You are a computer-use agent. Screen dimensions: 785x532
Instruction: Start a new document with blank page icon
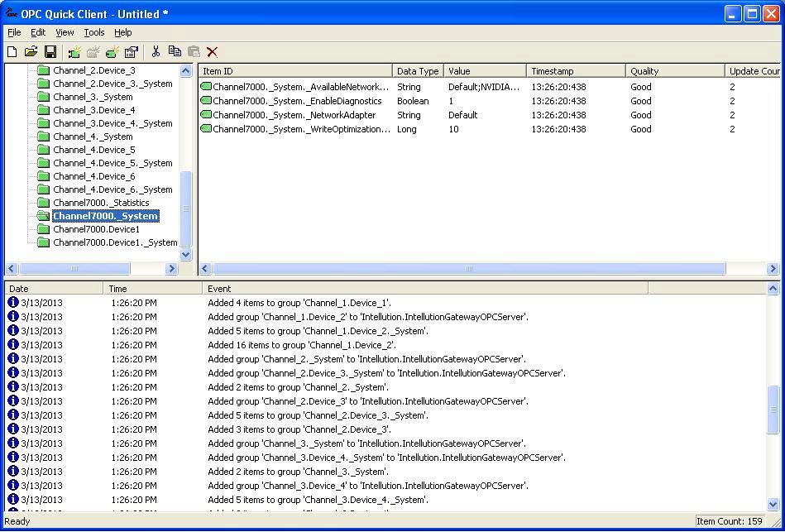12,51
